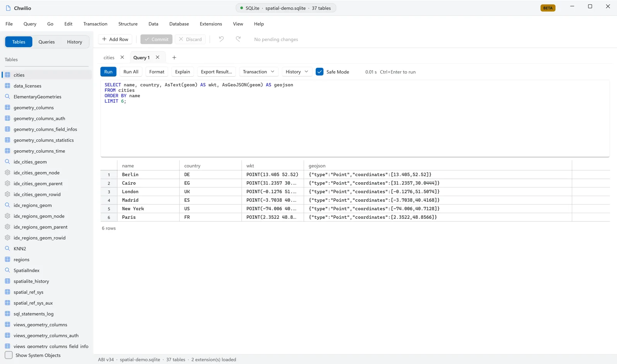Click the table icon beside geometry_columns_statistics
The image size is (617, 364).
(x=7, y=140)
